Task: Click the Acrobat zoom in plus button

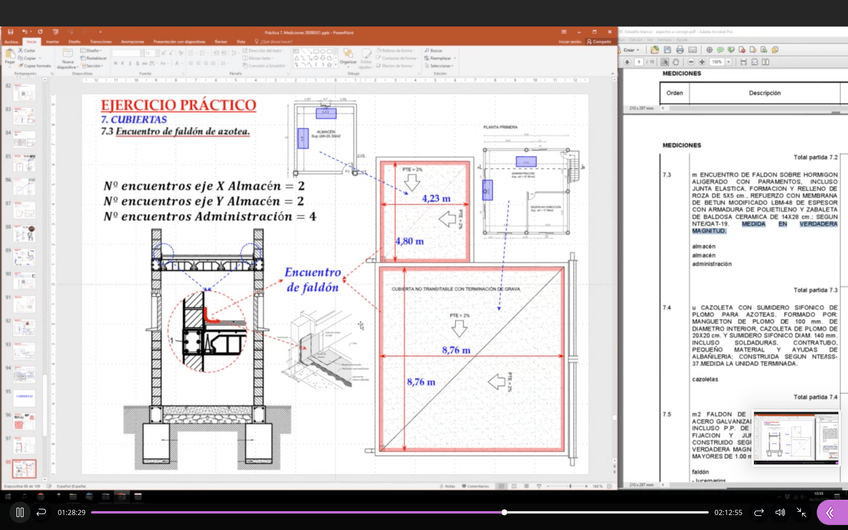Action: point(702,62)
